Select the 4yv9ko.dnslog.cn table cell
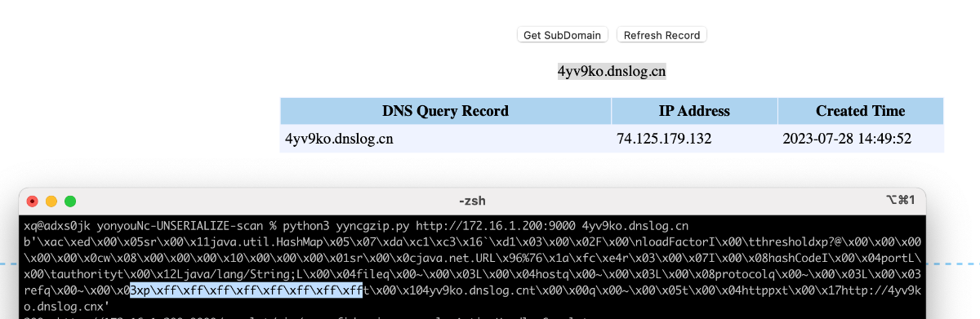 coord(445,139)
